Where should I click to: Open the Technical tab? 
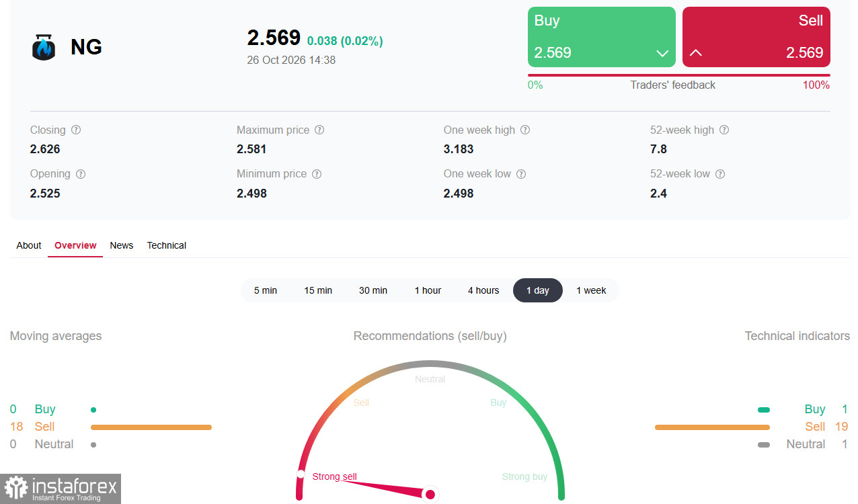167,245
